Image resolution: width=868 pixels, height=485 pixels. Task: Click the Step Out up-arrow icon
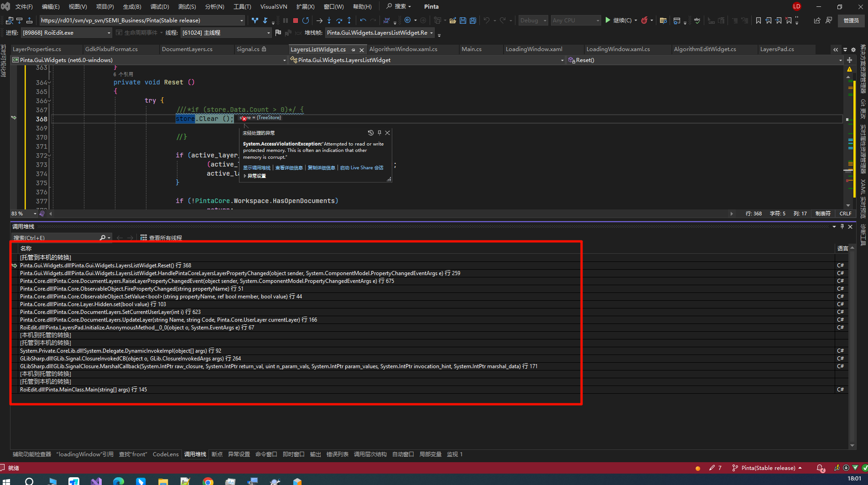pyautogui.click(x=349, y=21)
